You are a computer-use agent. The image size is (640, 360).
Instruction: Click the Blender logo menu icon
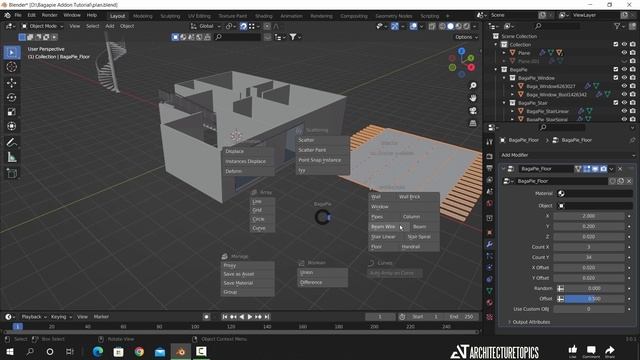click(7, 15)
